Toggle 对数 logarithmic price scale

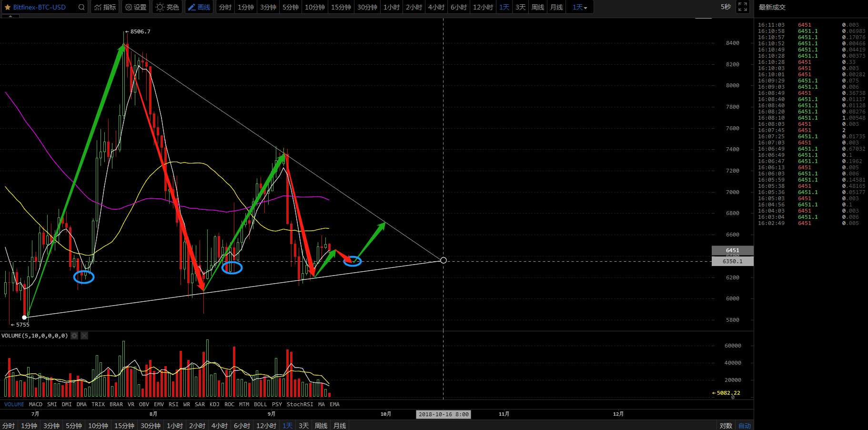[726, 426]
